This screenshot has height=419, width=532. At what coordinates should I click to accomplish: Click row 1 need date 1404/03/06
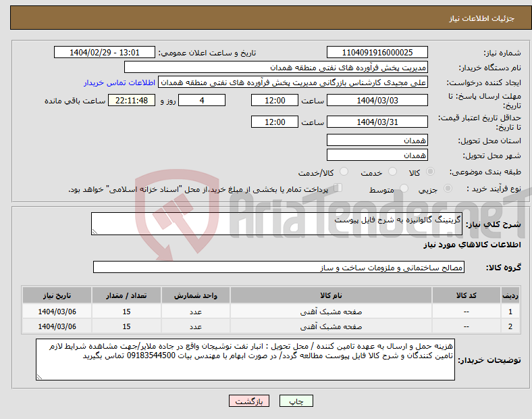[57, 312]
